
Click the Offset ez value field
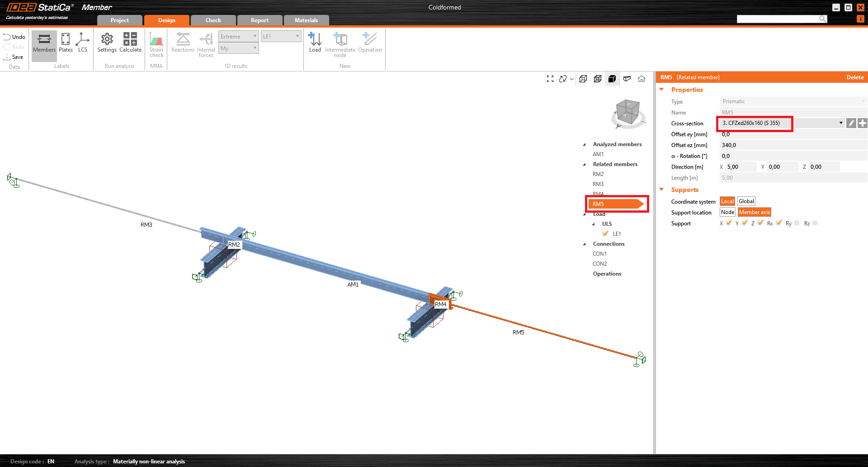coord(791,145)
